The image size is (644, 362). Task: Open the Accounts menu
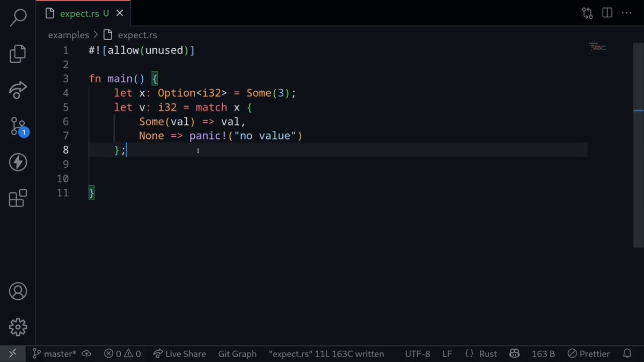18,291
